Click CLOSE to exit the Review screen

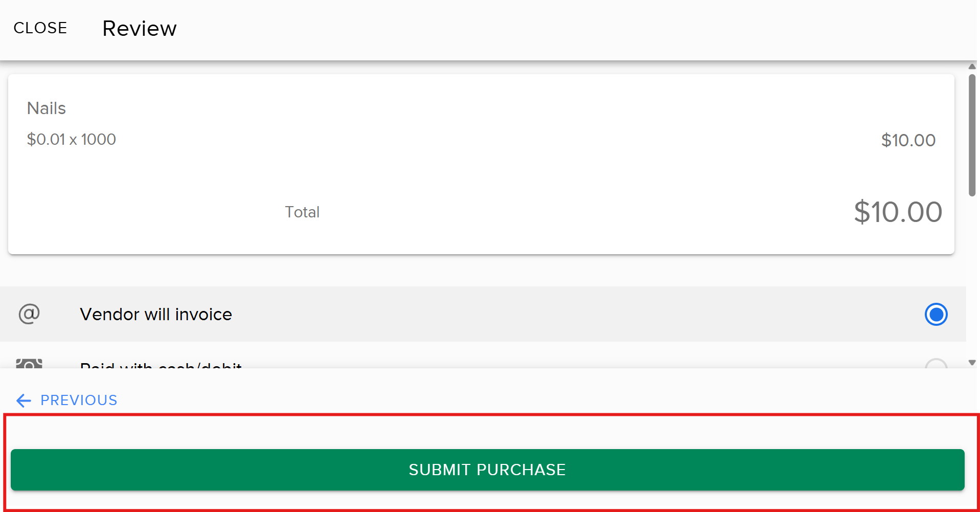coord(40,28)
